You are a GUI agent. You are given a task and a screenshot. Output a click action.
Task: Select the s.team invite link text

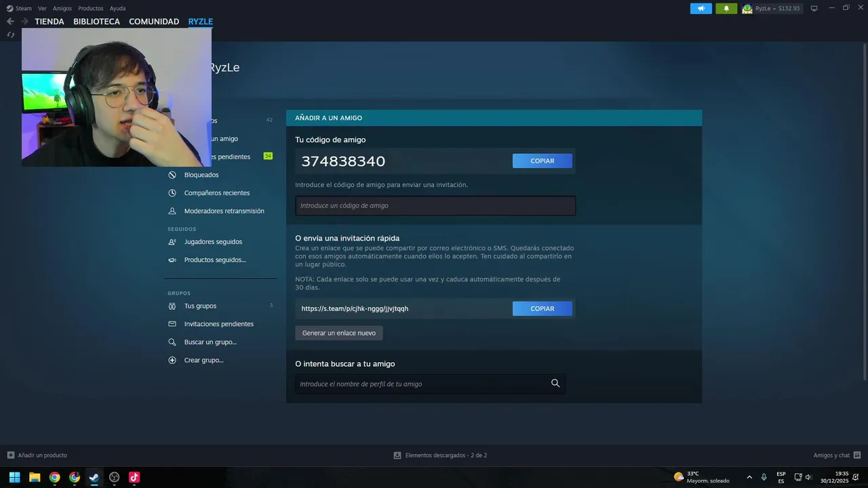pos(355,308)
